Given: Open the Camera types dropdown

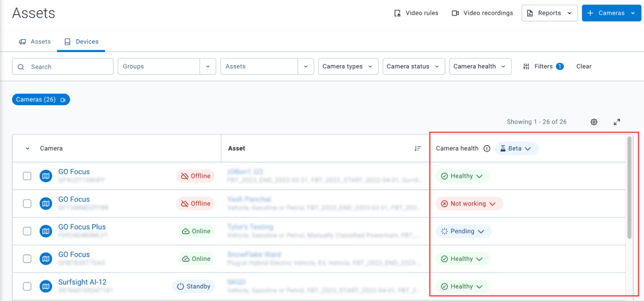Looking at the screenshot, I should pyautogui.click(x=348, y=67).
